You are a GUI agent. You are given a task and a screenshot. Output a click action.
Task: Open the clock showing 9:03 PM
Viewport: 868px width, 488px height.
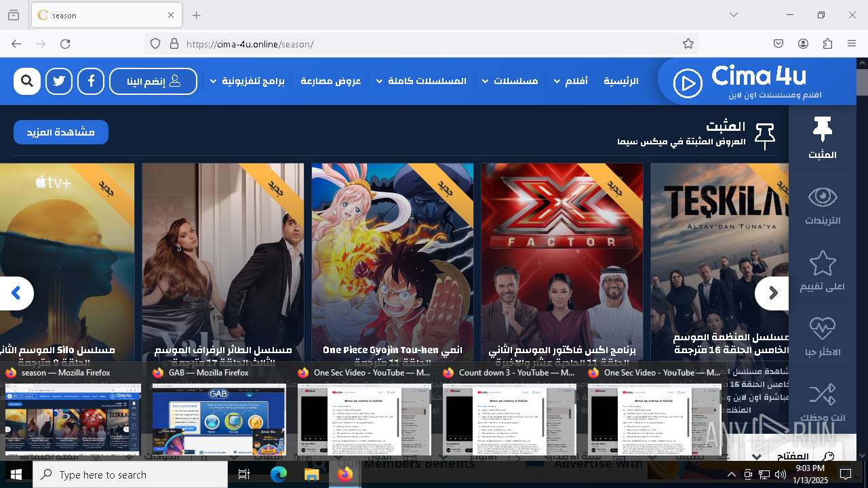click(x=810, y=474)
